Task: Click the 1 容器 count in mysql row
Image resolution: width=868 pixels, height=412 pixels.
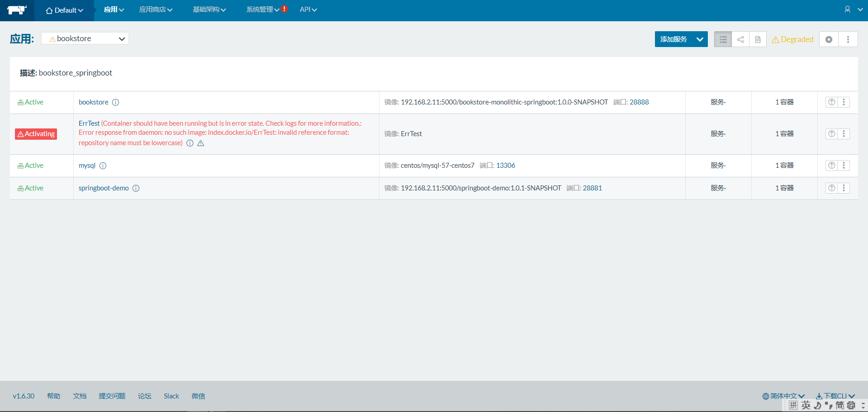Action: tap(784, 166)
